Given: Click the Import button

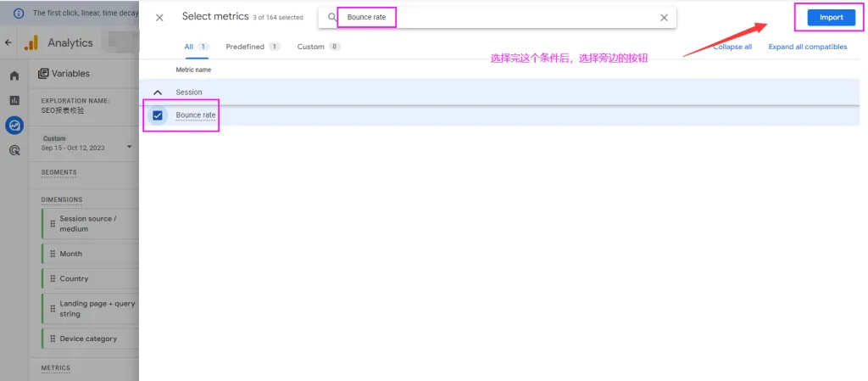Looking at the screenshot, I should (x=831, y=18).
